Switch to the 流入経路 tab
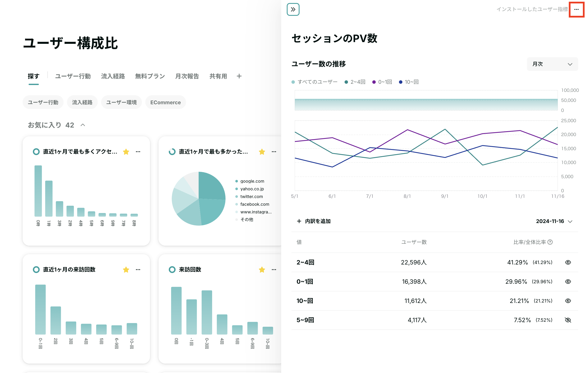The image size is (588, 373). coord(113,76)
